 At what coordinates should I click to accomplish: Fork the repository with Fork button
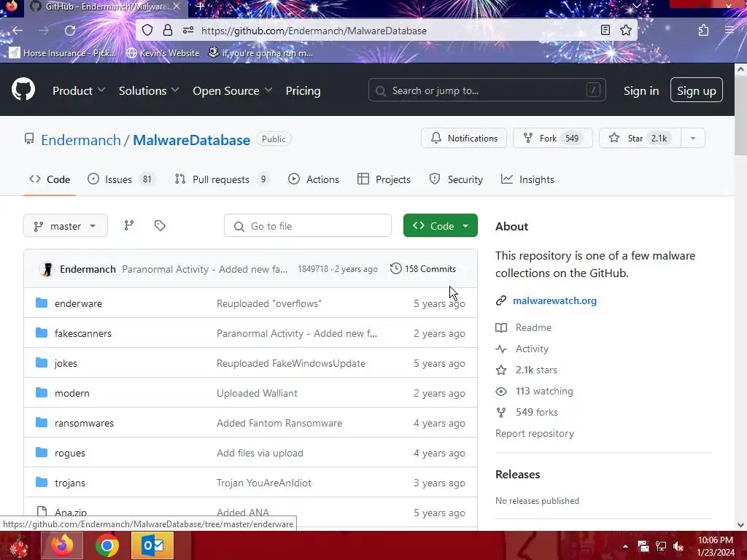pos(553,138)
